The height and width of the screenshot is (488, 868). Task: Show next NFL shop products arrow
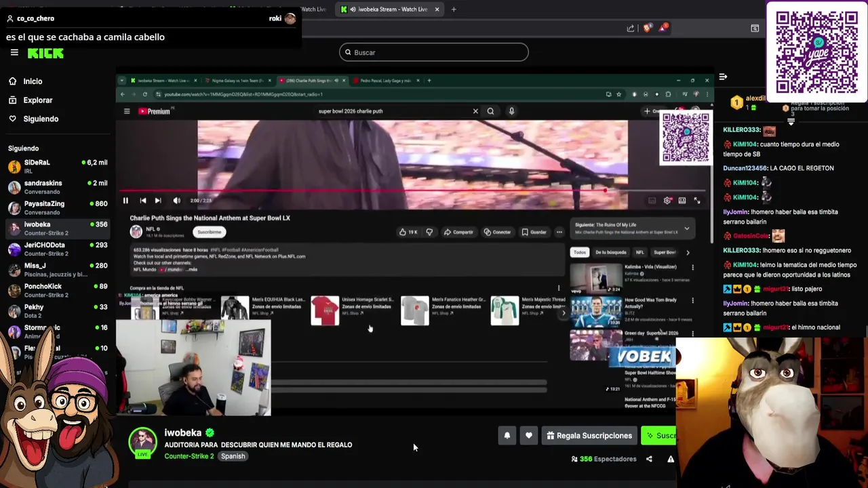click(x=563, y=313)
